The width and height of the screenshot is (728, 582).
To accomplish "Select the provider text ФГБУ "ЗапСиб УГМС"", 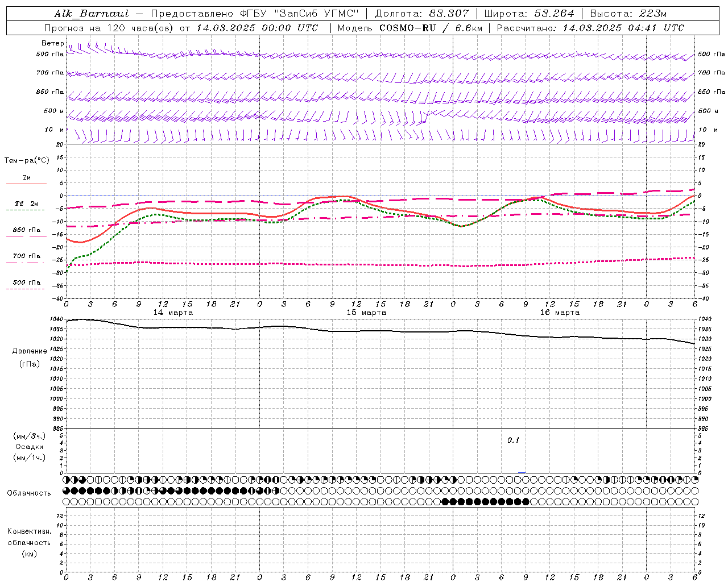I will pyautogui.click(x=298, y=14).
